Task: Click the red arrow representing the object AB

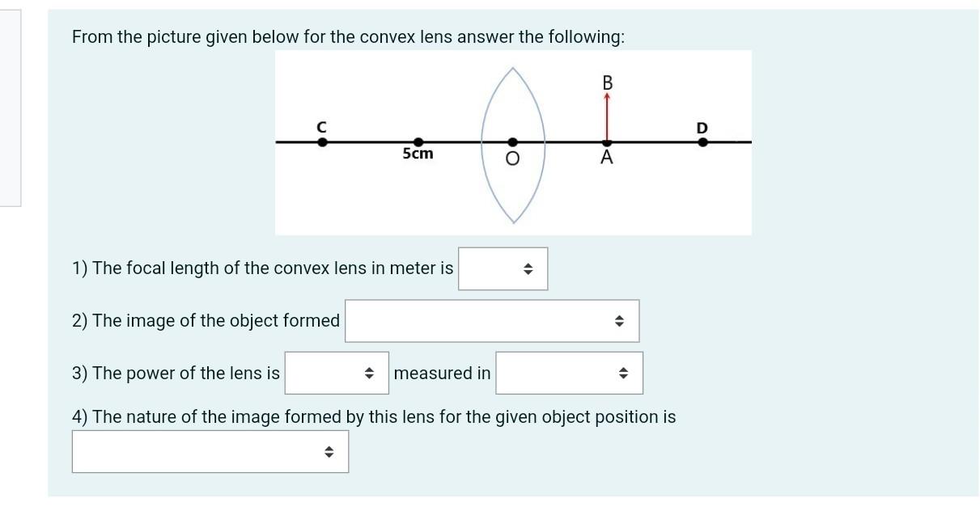Action: pyautogui.click(x=606, y=117)
